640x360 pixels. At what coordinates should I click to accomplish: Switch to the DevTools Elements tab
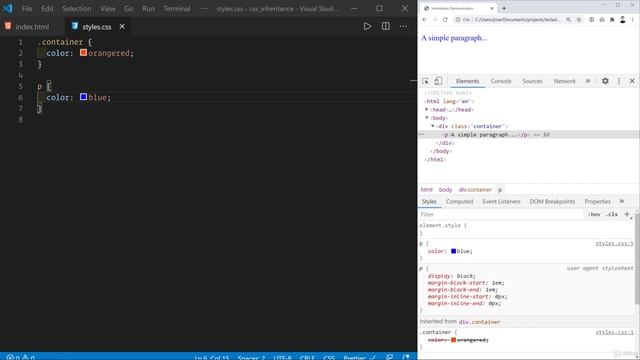[x=467, y=81]
